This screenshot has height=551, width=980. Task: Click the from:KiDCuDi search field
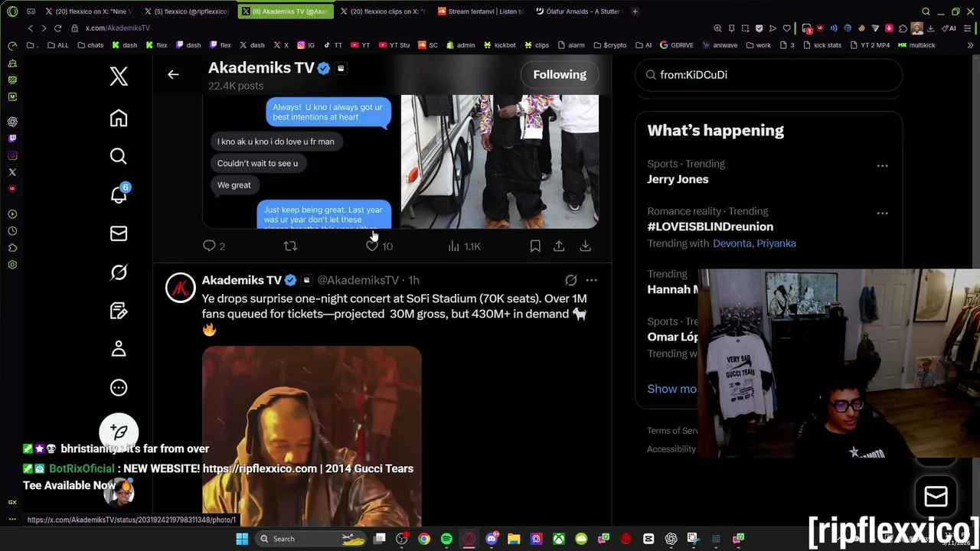click(769, 75)
